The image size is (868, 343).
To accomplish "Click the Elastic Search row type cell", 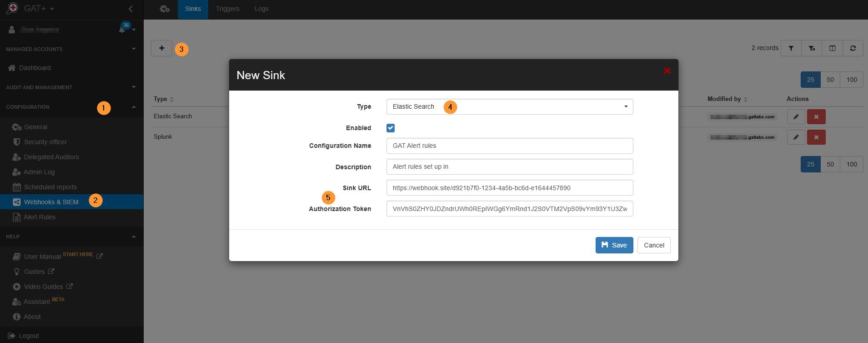I will tap(173, 116).
